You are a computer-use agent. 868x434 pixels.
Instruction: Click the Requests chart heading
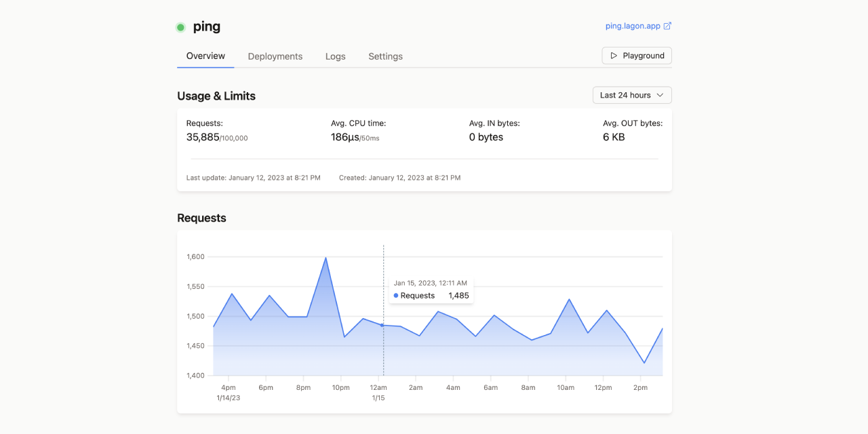pyautogui.click(x=201, y=218)
